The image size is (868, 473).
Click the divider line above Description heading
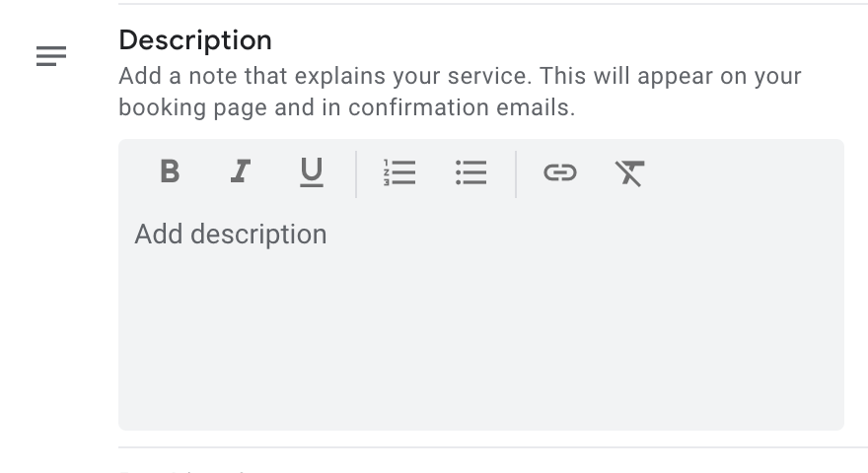493,4
